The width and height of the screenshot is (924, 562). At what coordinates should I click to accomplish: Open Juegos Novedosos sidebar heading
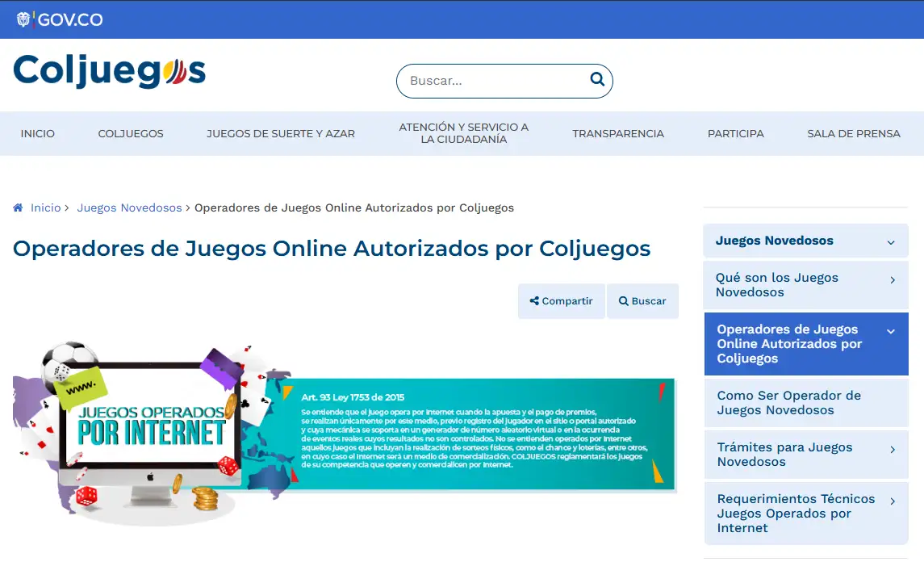(x=775, y=241)
